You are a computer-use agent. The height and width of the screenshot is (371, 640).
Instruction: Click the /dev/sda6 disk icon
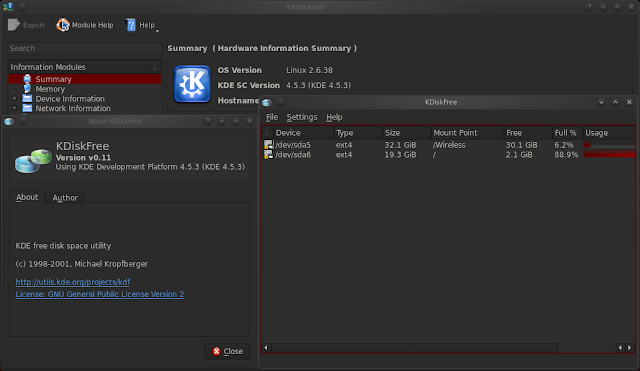pyautogui.click(x=268, y=154)
